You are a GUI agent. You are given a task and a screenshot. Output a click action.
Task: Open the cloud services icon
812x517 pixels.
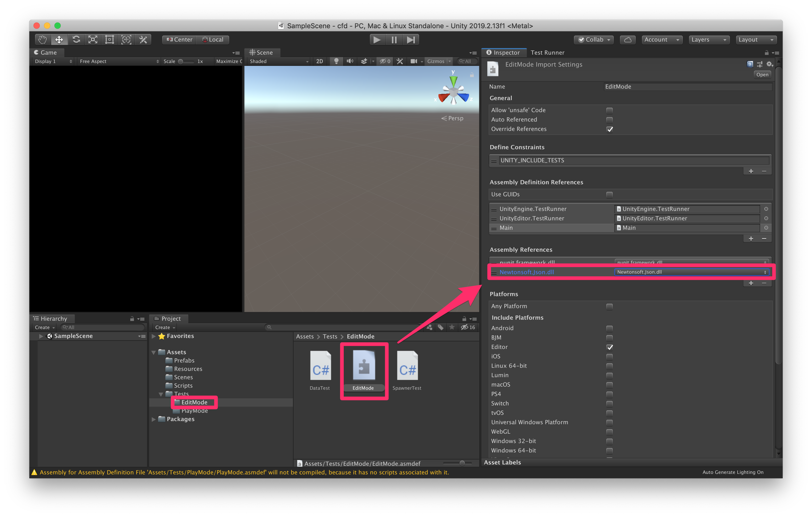[x=628, y=40]
